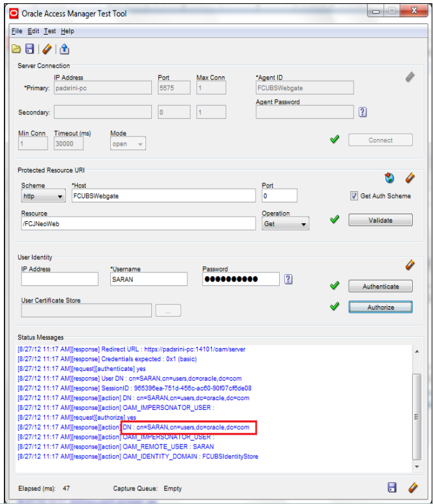Viewport: 433px width, 504px height.
Task: Click the Elapsed (ms) 47 value
Action: pyautogui.click(x=67, y=488)
